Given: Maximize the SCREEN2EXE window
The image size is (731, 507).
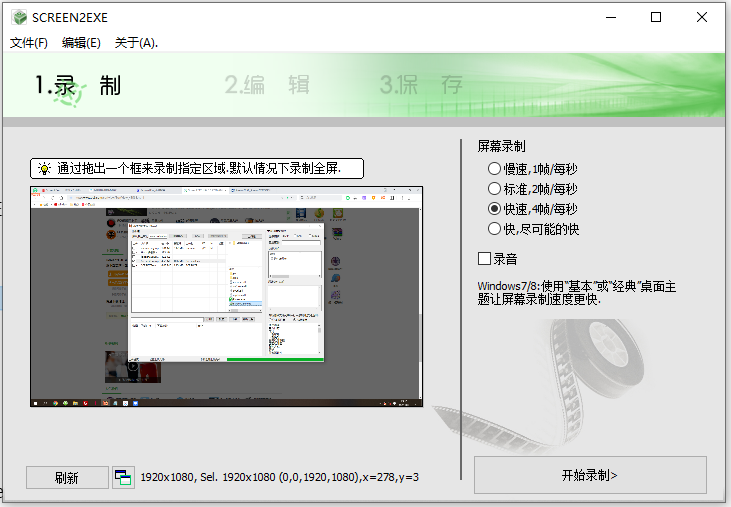Looking at the screenshot, I should [x=656, y=18].
